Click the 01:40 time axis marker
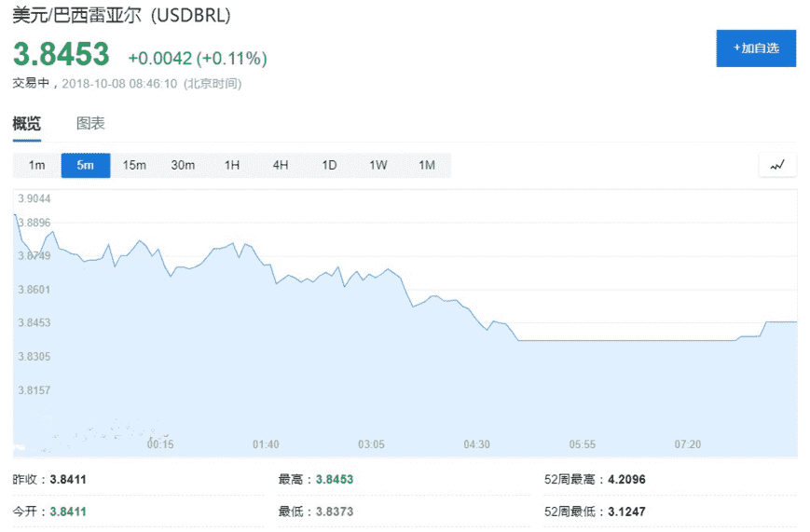 (266, 444)
